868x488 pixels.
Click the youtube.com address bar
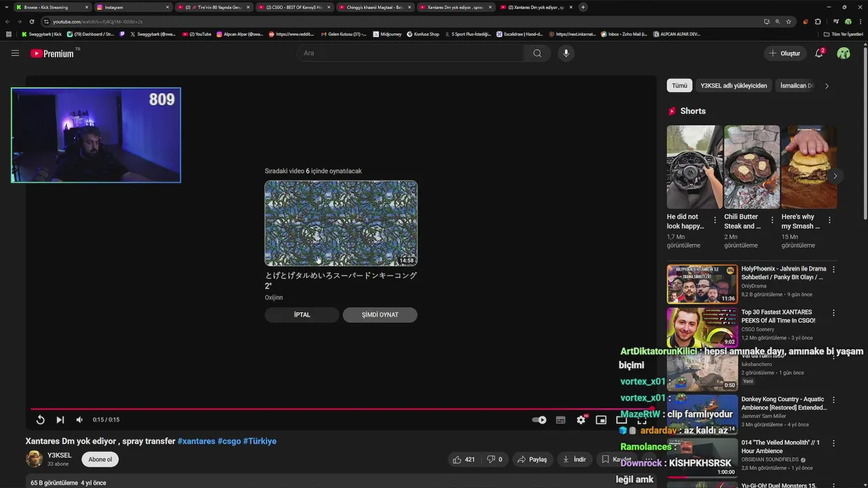400,22
